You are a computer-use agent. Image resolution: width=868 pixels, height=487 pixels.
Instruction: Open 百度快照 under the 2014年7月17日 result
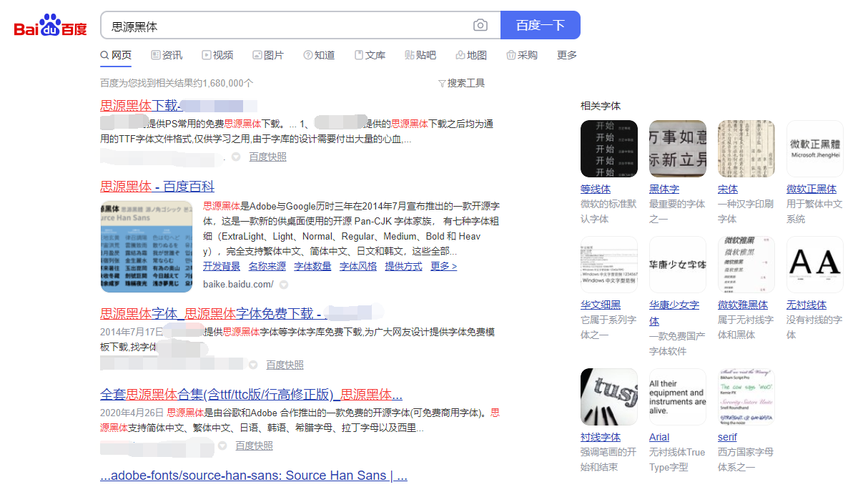pos(285,365)
